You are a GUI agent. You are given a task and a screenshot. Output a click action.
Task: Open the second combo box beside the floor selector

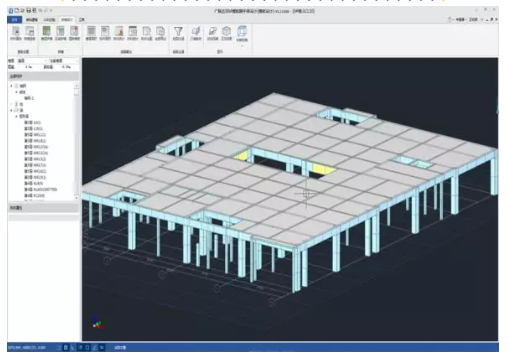tap(64, 61)
